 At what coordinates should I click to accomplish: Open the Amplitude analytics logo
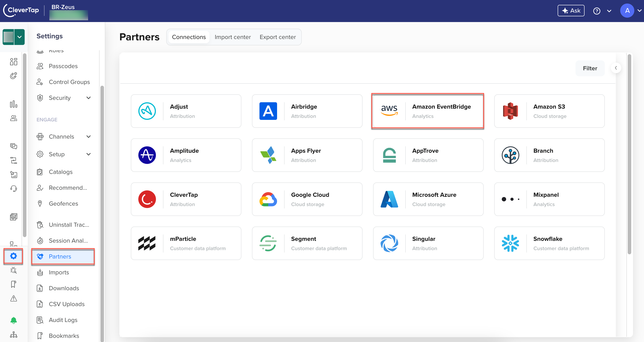[147, 155]
